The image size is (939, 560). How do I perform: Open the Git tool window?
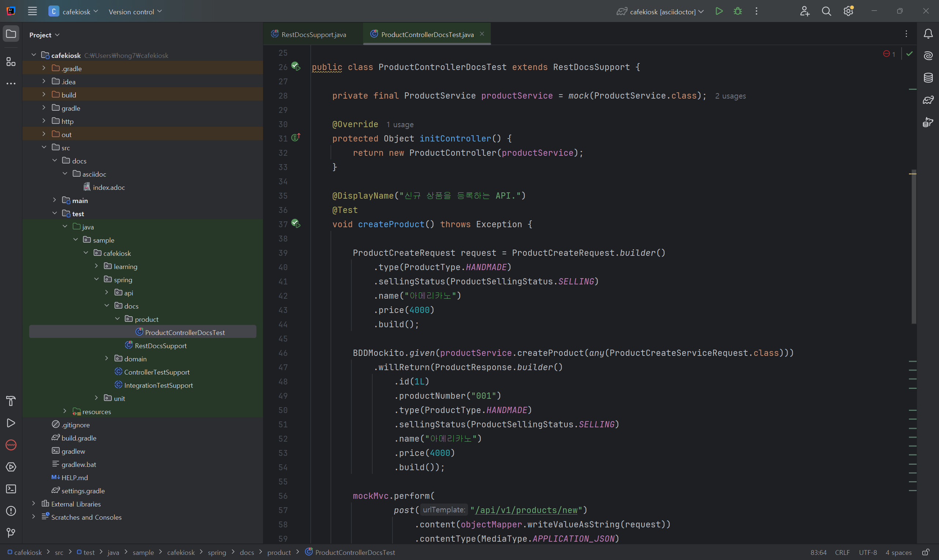coord(11,533)
